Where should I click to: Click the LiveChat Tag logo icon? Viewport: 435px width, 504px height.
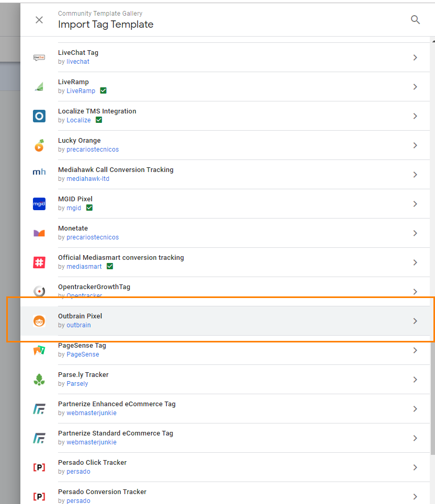(39, 58)
